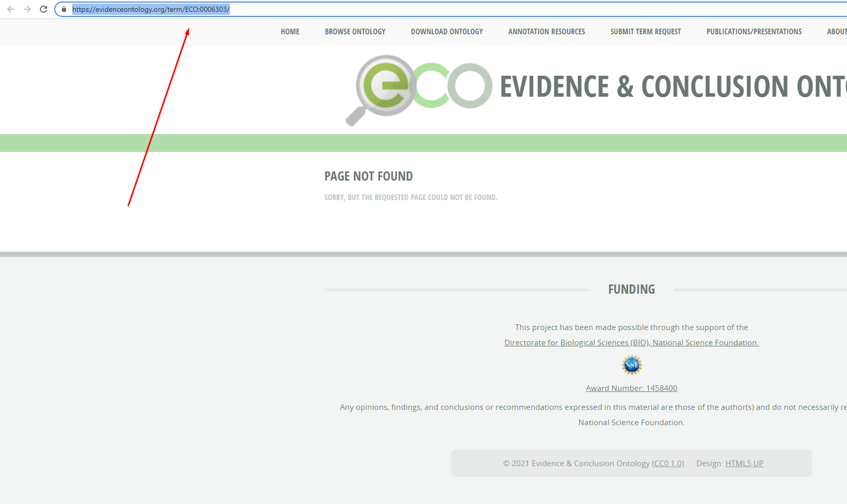Reload the current page

43,9
